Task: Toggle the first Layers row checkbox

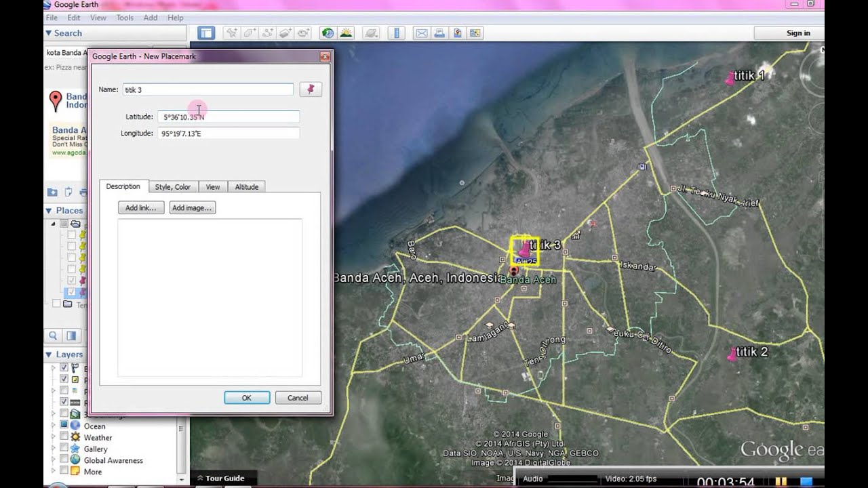Action: (64, 368)
